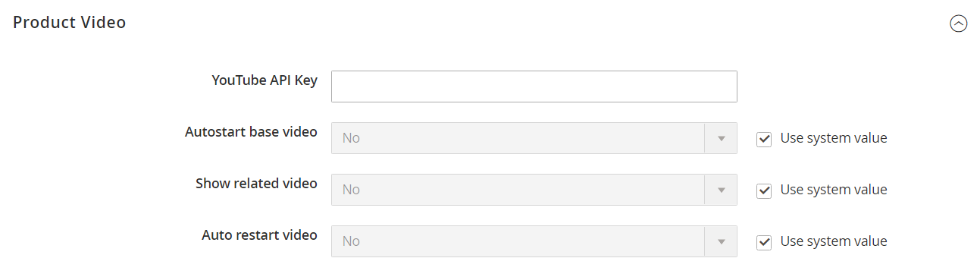Click the Use system value text beside Show related video

tap(834, 190)
